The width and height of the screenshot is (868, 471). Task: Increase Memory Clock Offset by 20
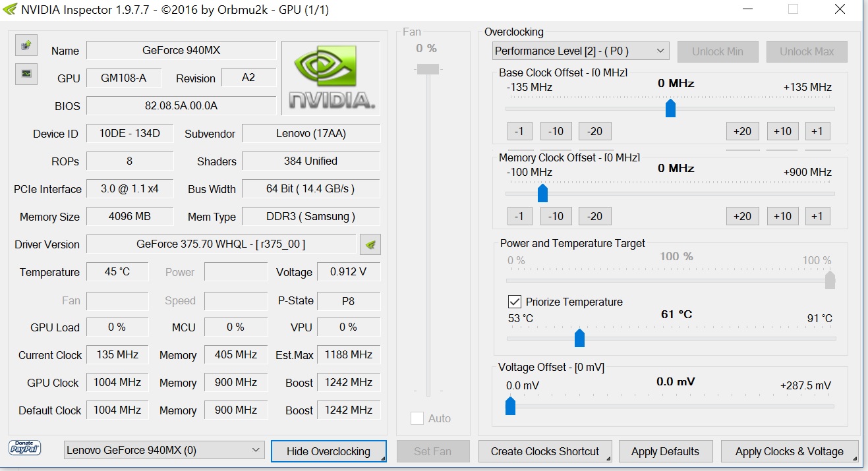click(743, 216)
